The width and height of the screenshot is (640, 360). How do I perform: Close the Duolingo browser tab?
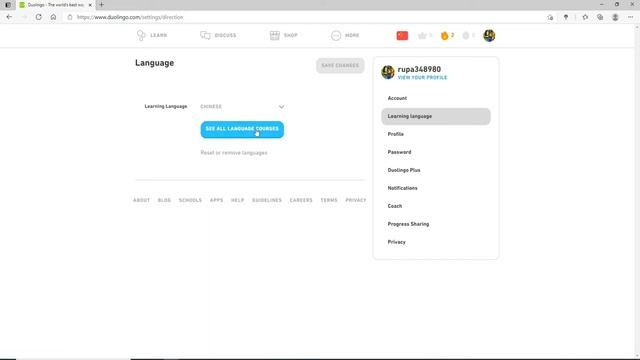pyautogui.click(x=90, y=5)
